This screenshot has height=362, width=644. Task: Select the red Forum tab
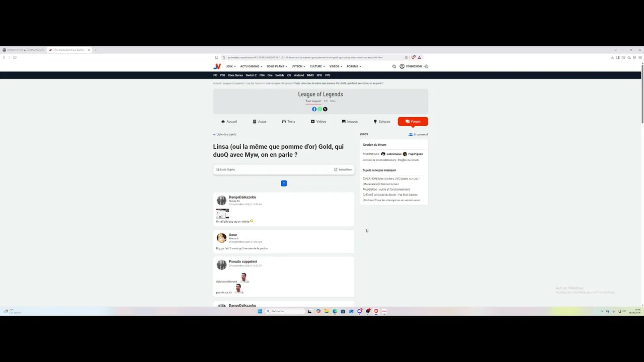pos(413,122)
